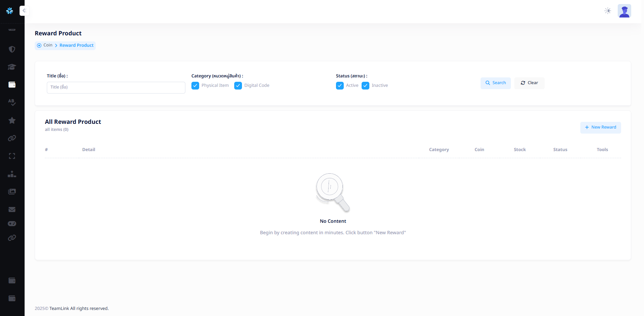Open the shield icon in sidebar
644x316 pixels.
12,49
